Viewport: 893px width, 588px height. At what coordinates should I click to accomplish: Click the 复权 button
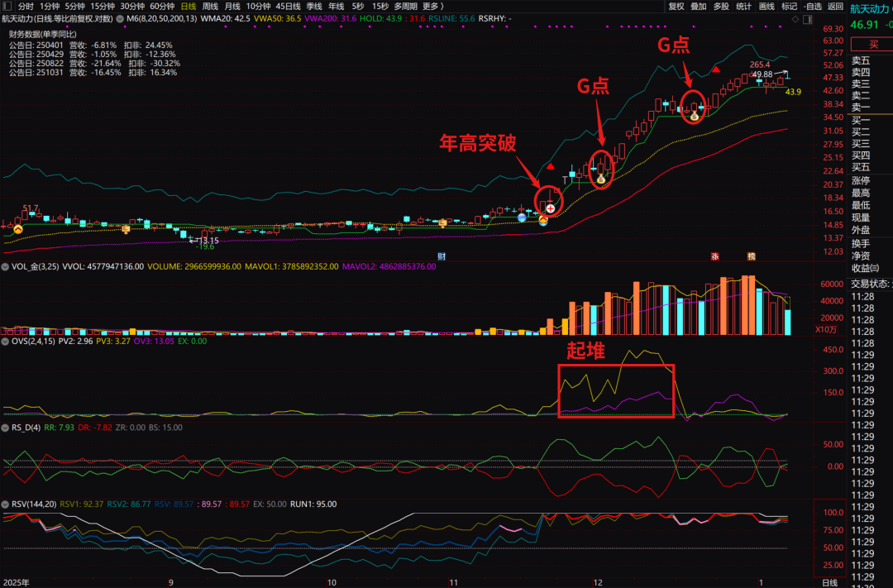coord(676,7)
